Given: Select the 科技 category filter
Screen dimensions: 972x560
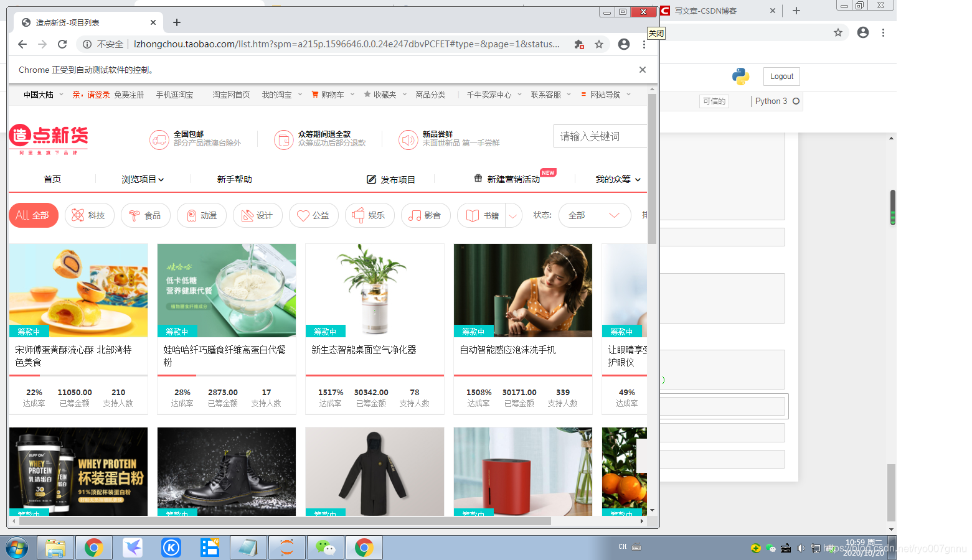Looking at the screenshot, I should click(x=90, y=215).
